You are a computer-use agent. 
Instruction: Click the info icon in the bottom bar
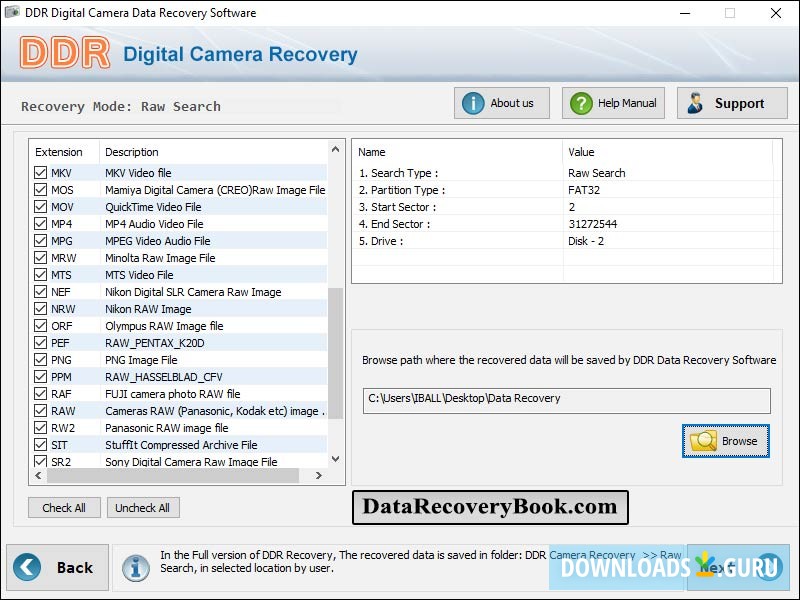136,567
